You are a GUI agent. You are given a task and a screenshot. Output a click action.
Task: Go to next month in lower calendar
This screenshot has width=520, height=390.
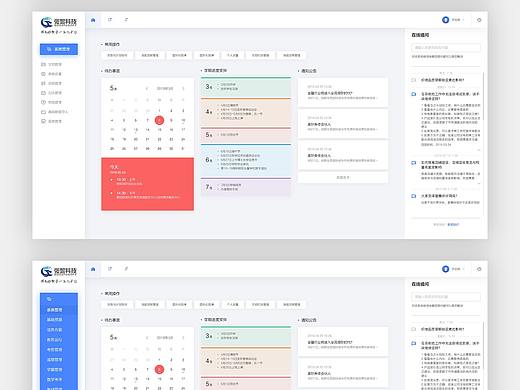pyautogui.click(x=183, y=338)
